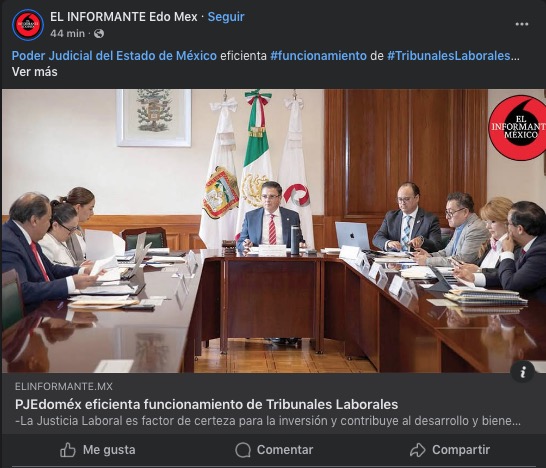Click the thumbs-up Me gusta icon
This screenshot has width=546, height=468.
click(x=68, y=450)
